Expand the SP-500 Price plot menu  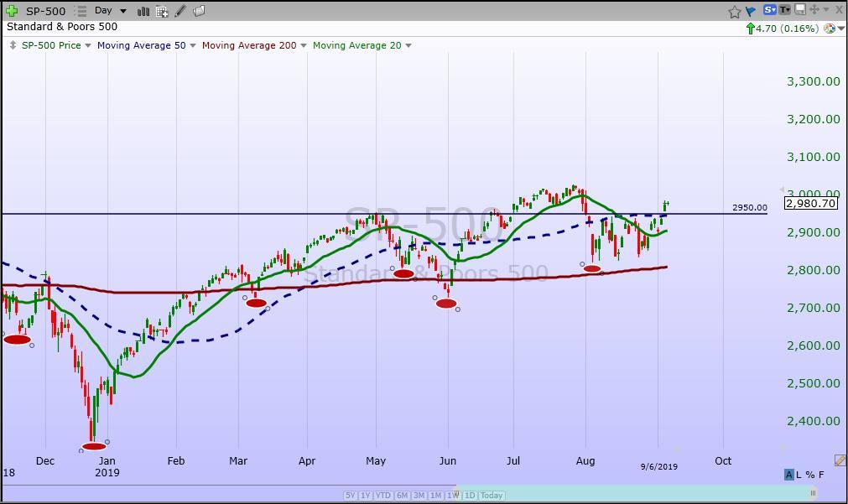[x=88, y=46]
